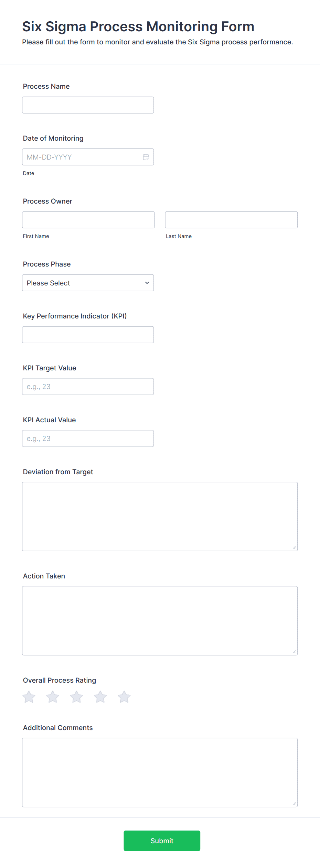
Task: Open the calendar date picker icon
Action: [x=146, y=157]
